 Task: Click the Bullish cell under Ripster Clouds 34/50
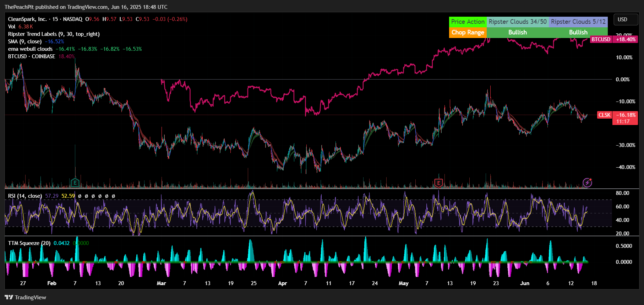(x=518, y=32)
